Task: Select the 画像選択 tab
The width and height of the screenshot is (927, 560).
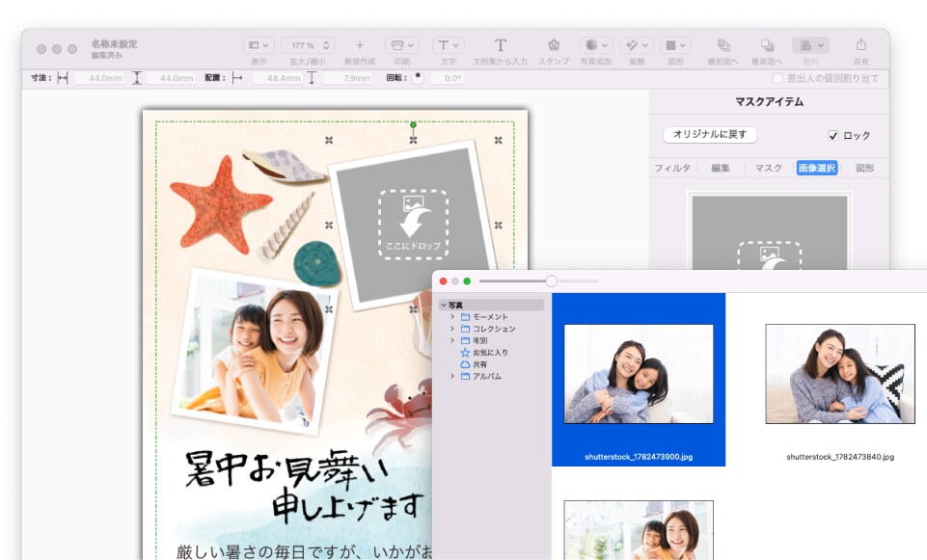Action: (x=817, y=168)
